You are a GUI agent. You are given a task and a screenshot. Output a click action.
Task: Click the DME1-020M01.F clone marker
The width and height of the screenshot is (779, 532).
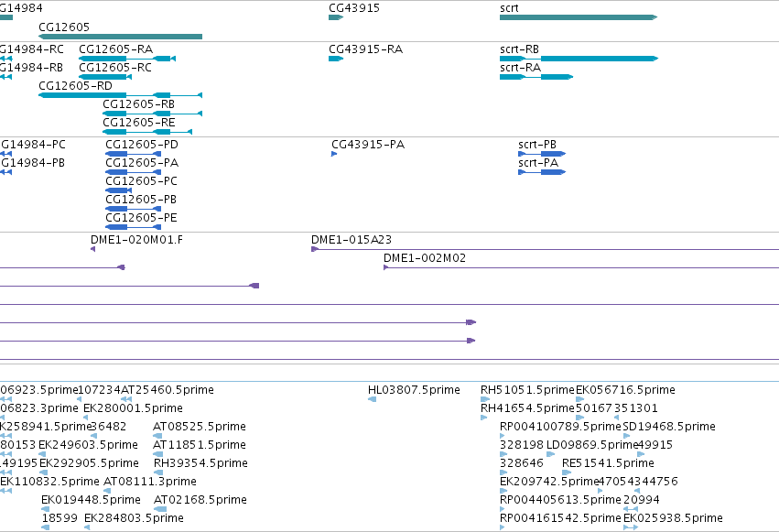point(92,249)
